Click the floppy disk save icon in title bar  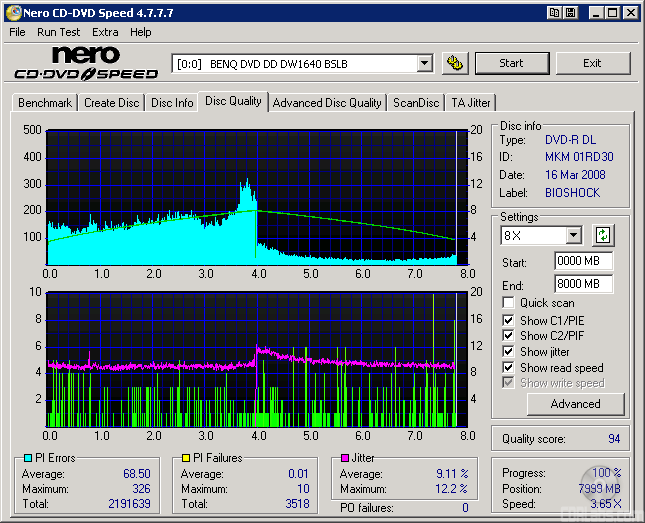(570, 13)
